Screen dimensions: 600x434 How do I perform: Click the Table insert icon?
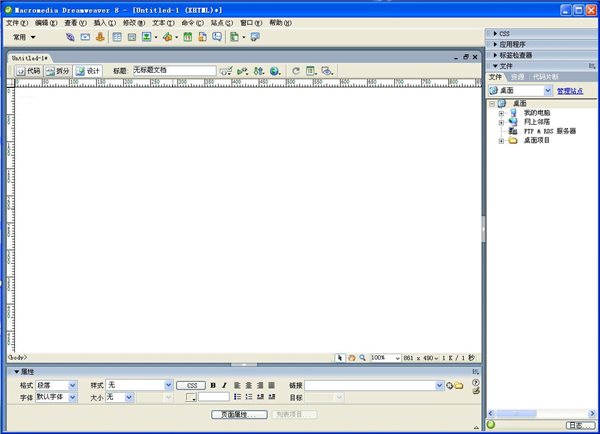(x=117, y=37)
